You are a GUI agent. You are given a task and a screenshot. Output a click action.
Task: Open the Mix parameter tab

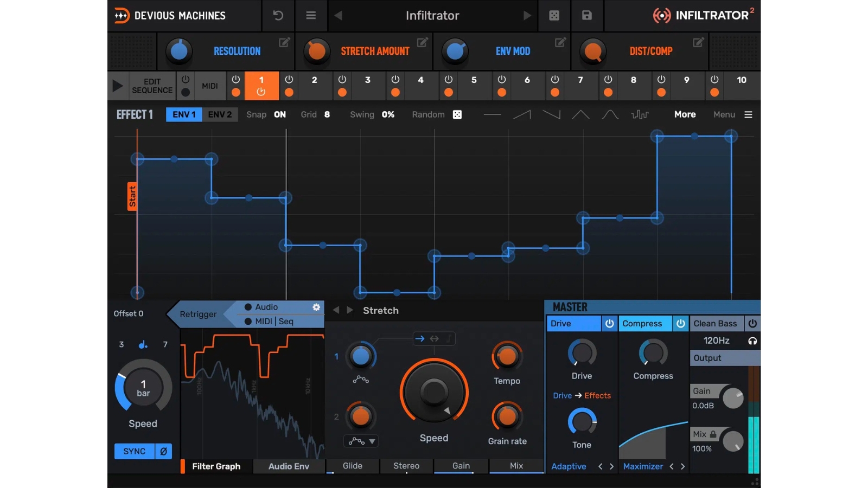pos(516,466)
